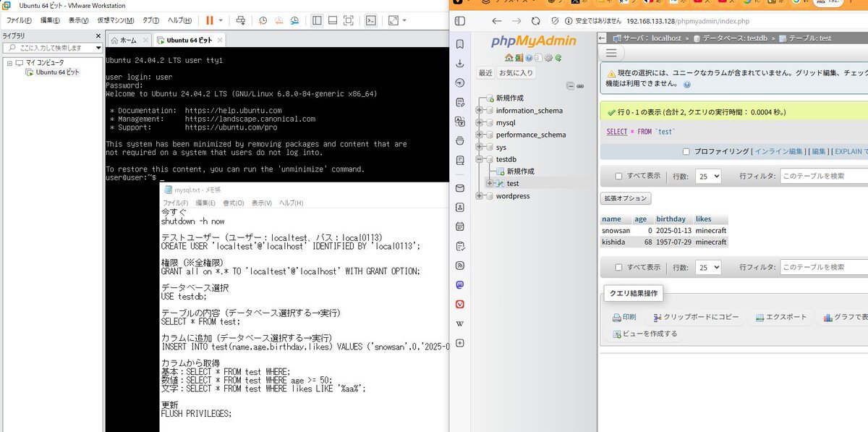The height and width of the screenshot is (432, 868).
Task: Click the VMware pause virtual machine button
Action: [x=210, y=21]
